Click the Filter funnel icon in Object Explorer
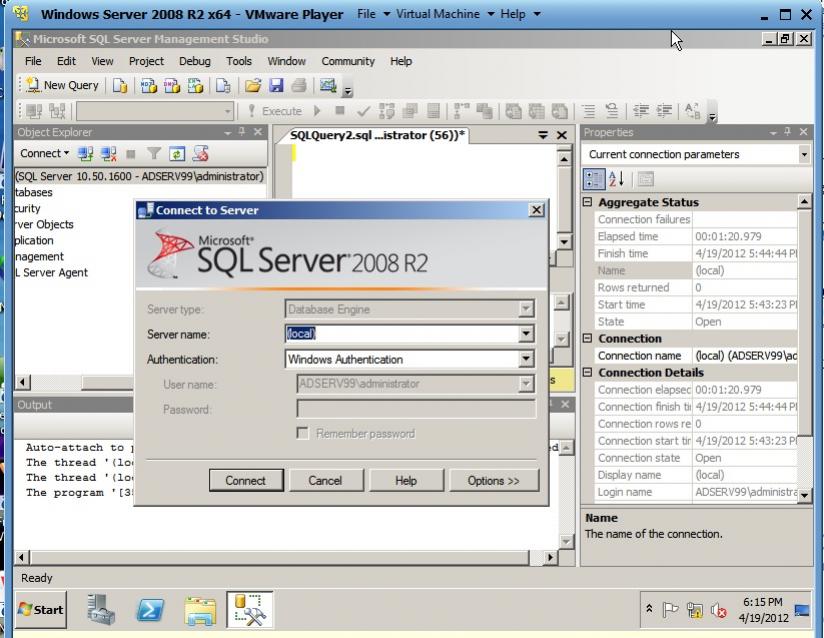The width and height of the screenshot is (824, 638). click(154, 153)
